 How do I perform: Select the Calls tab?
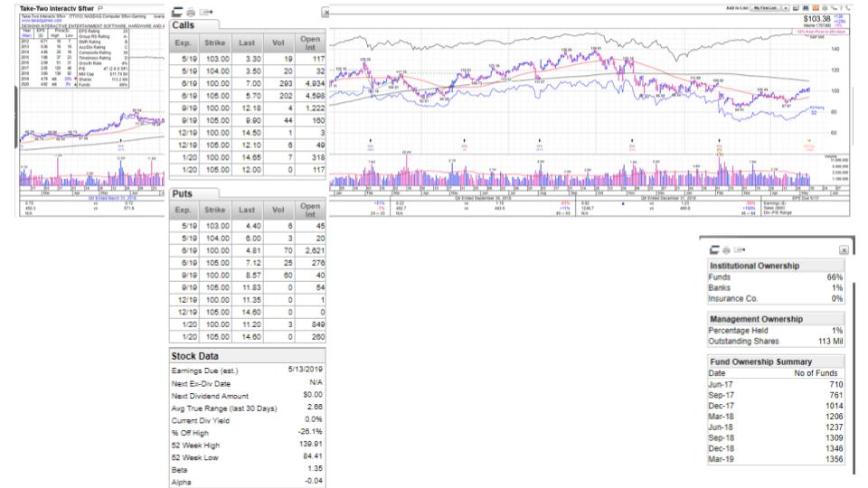[194, 25]
